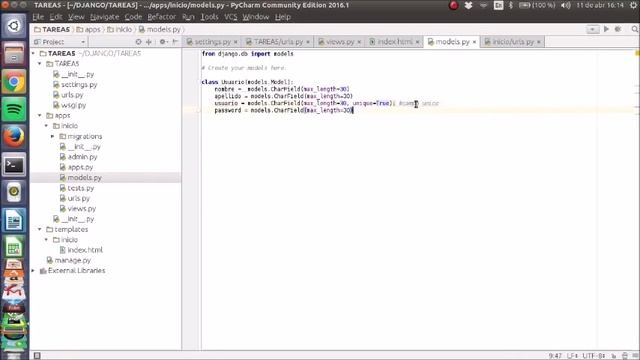Open the Navigate menu
This screenshot has height=360, width=640.
(104, 17)
